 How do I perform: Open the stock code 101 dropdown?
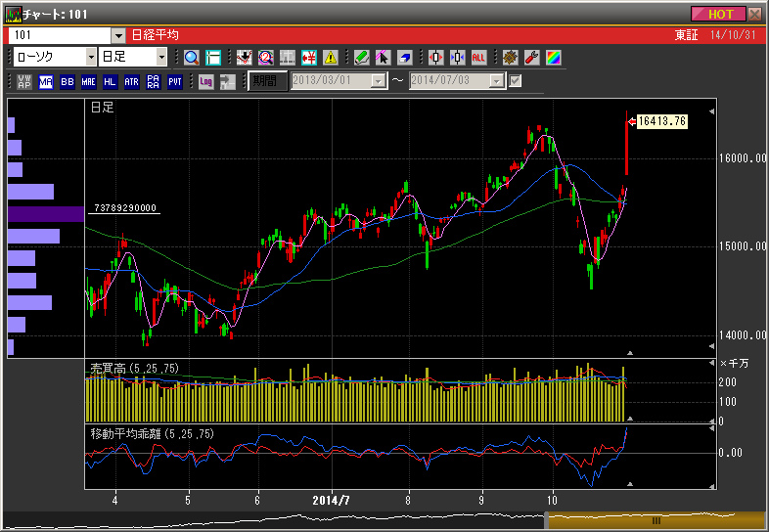pos(118,35)
